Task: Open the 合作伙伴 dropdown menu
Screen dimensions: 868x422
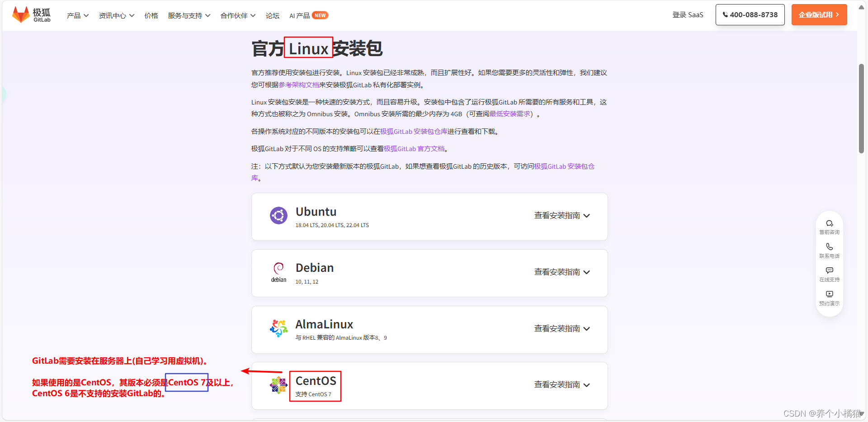Action: coord(238,15)
